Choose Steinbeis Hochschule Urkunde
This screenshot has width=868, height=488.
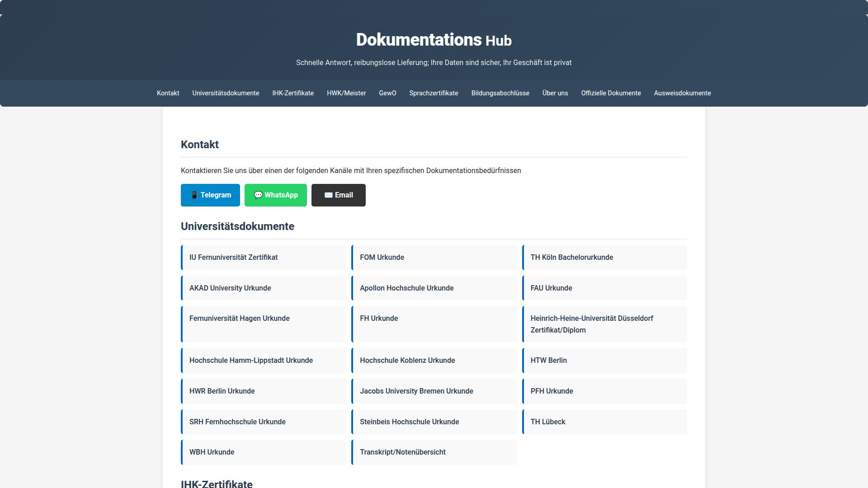click(434, 422)
